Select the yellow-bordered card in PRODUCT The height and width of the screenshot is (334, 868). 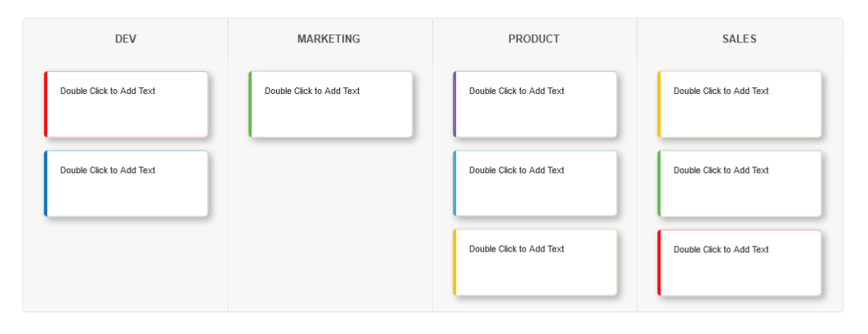point(535,262)
